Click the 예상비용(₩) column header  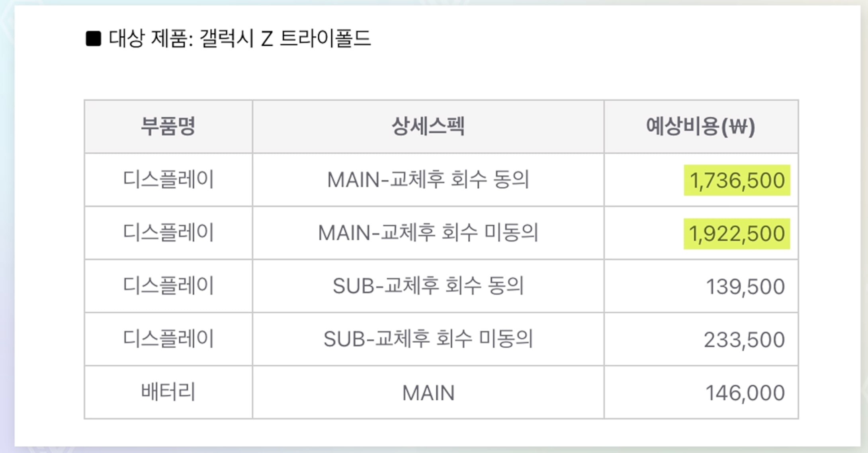click(x=701, y=127)
